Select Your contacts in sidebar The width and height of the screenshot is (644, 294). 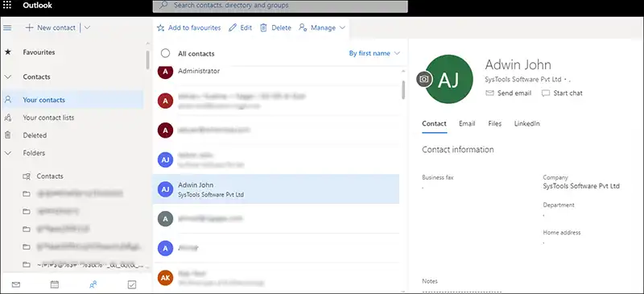[72, 100]
